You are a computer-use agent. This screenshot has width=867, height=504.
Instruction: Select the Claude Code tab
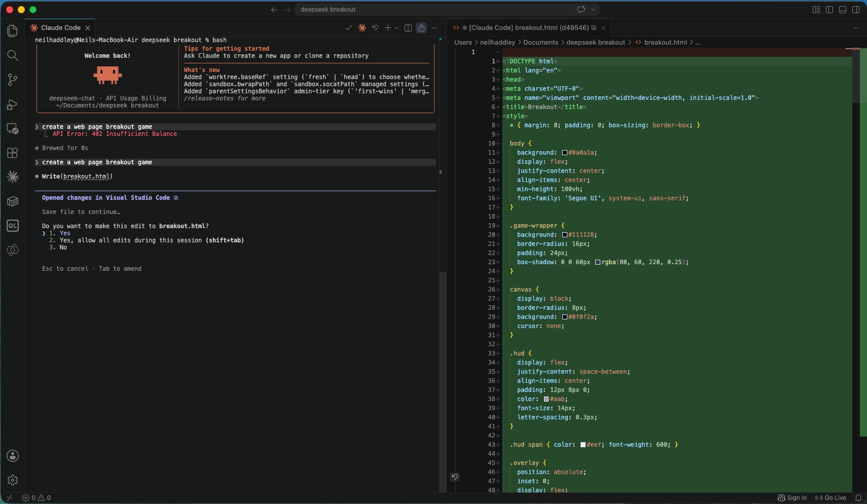tap(60, 28)
